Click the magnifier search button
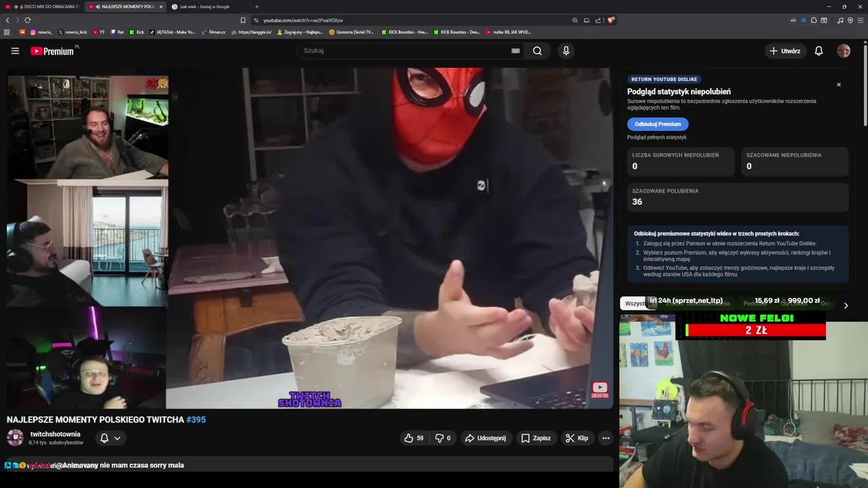 point(537,51)
